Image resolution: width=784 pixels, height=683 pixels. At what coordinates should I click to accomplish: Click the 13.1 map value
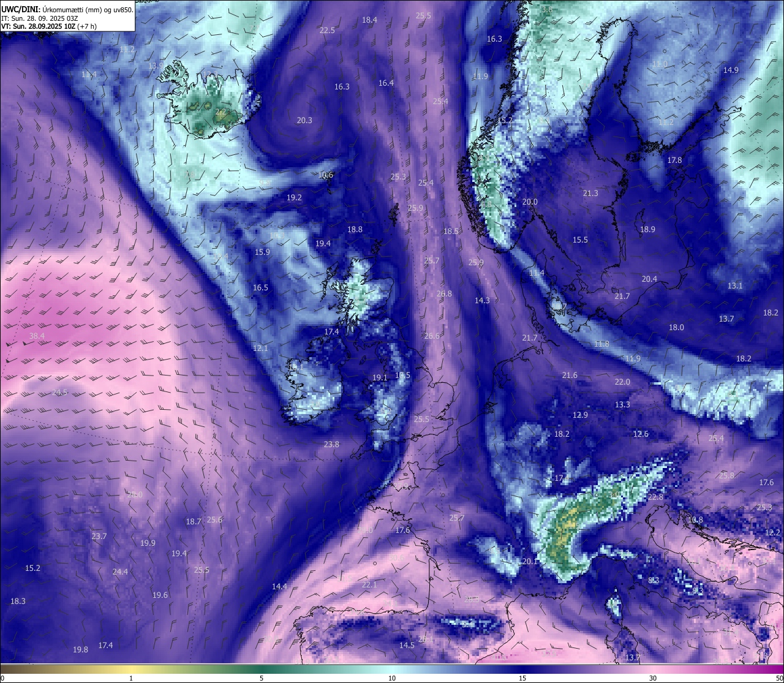(x=735, y=286)
